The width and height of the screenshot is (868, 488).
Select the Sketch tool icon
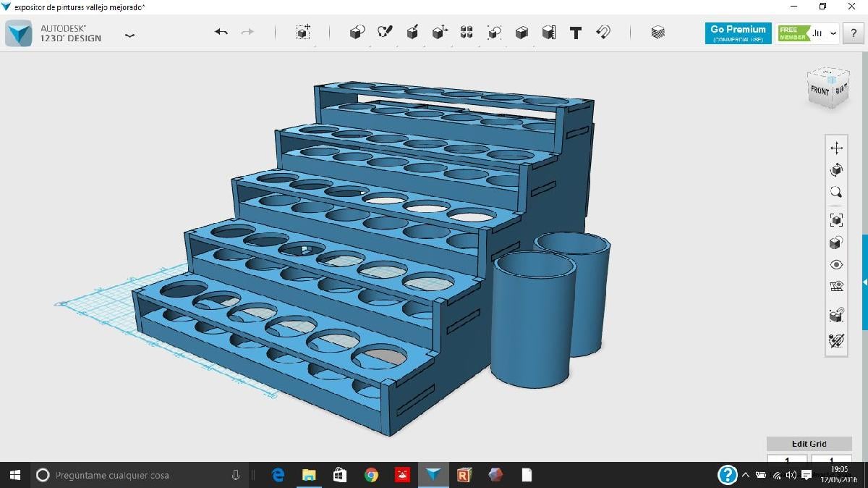pos(385,33)
